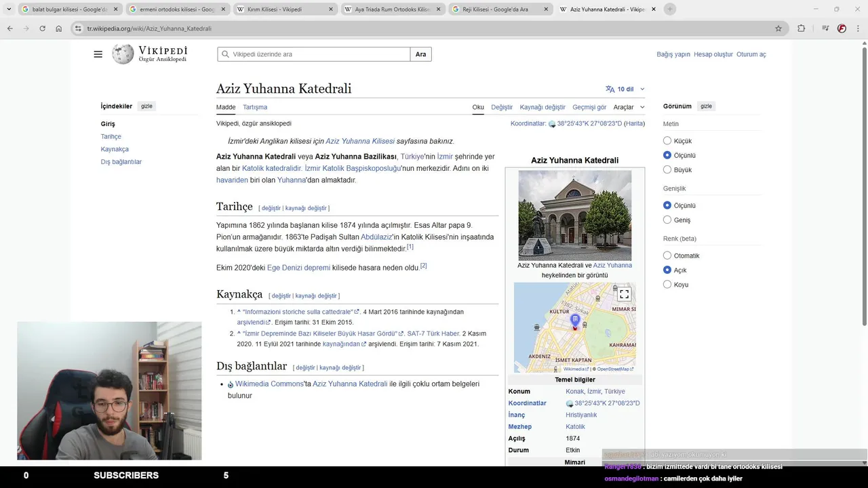Select Açık color mode
Image resolution: width=868 pixels, height=488 pixels.
667,270
